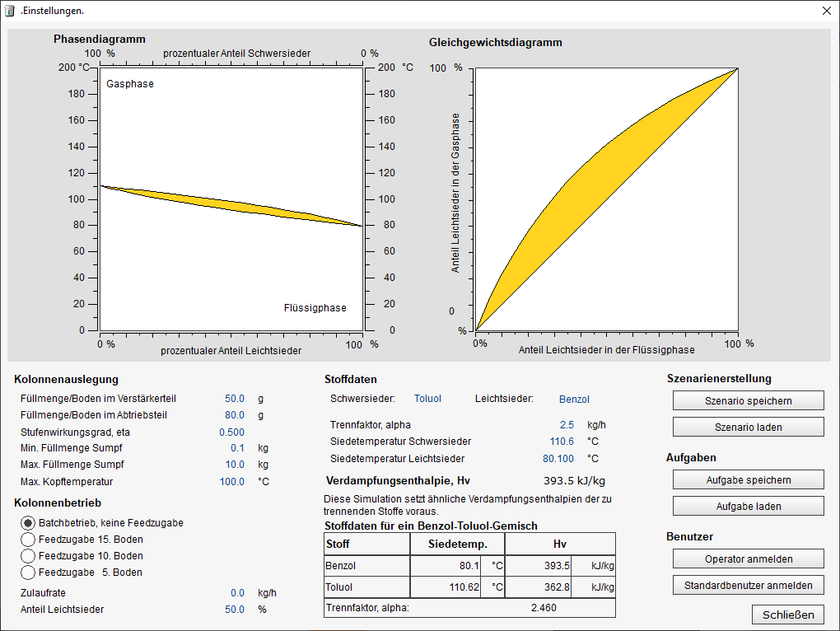Close dialog with Schließen button
This screenshot has width=840, height=631.
pos(788,615)
